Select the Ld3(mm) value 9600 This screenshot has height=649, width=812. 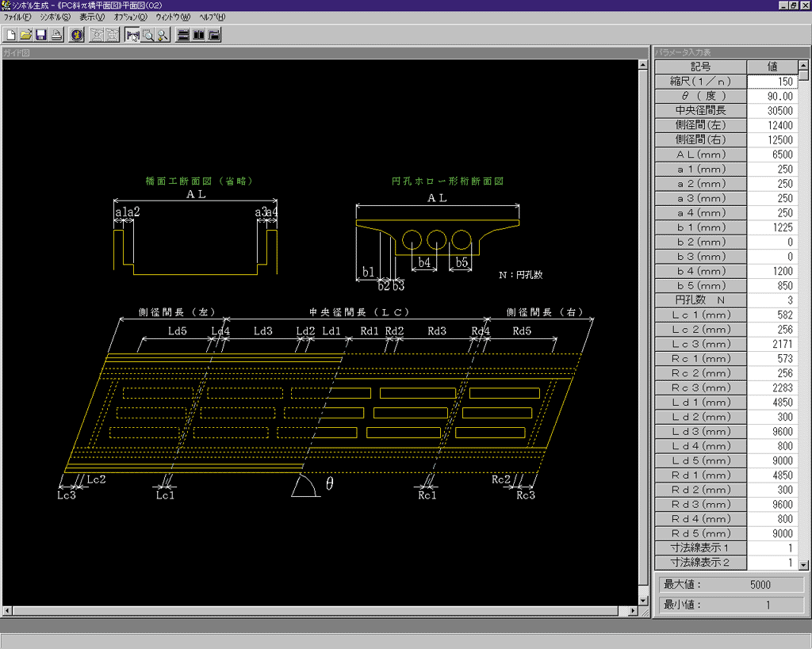pos(772,432)
